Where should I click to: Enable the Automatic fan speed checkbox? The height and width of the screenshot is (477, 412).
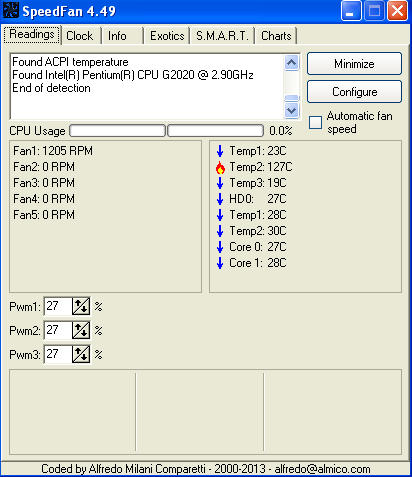tap(315, 122)
